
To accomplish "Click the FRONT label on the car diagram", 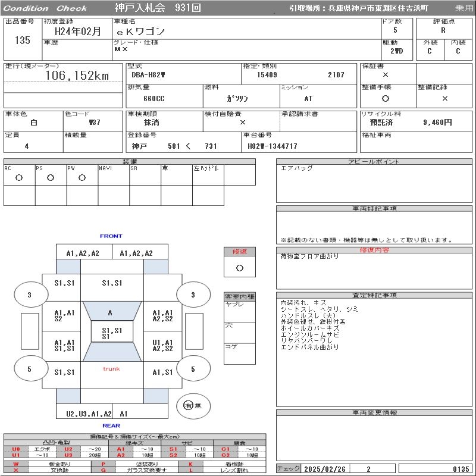I will (x=111, y=236).
